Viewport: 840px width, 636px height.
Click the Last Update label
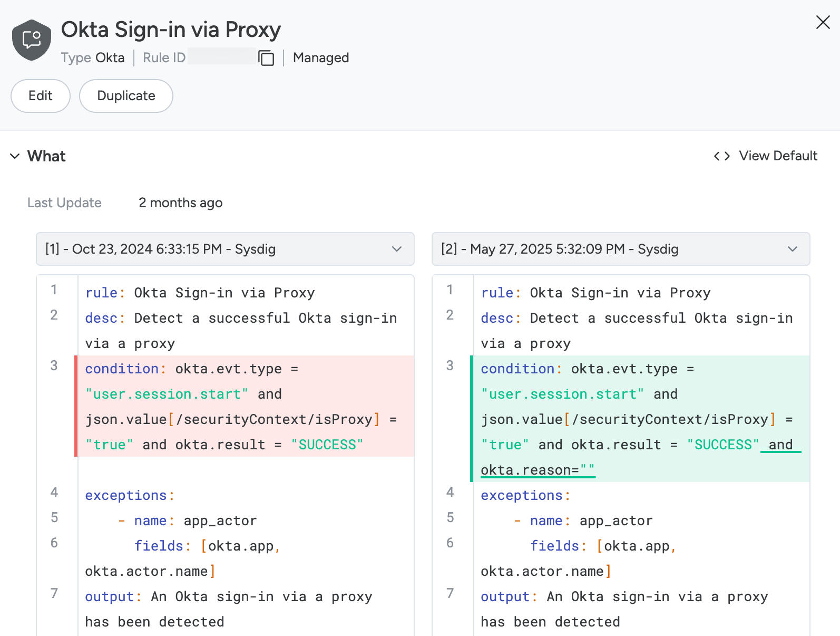coord(64,203)
